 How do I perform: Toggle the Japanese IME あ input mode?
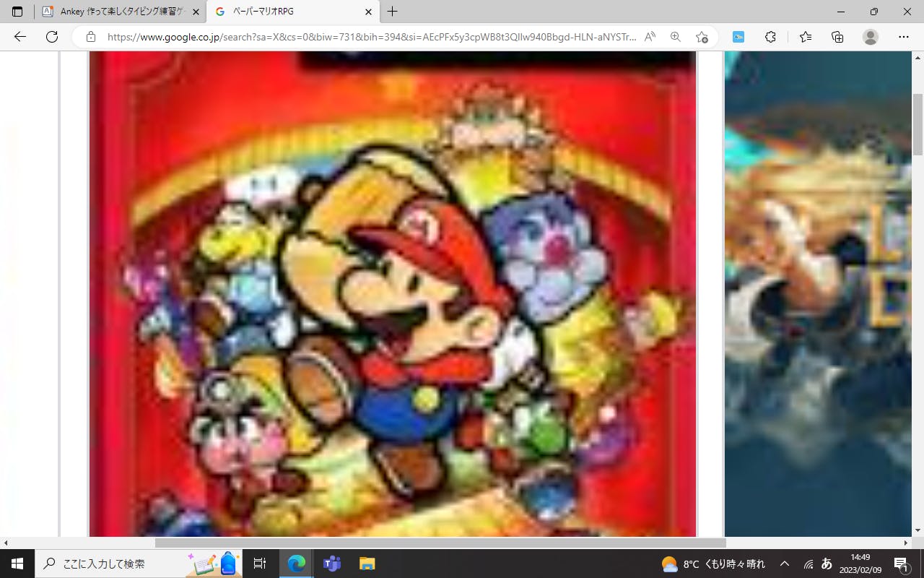click(x=827, y=564)
